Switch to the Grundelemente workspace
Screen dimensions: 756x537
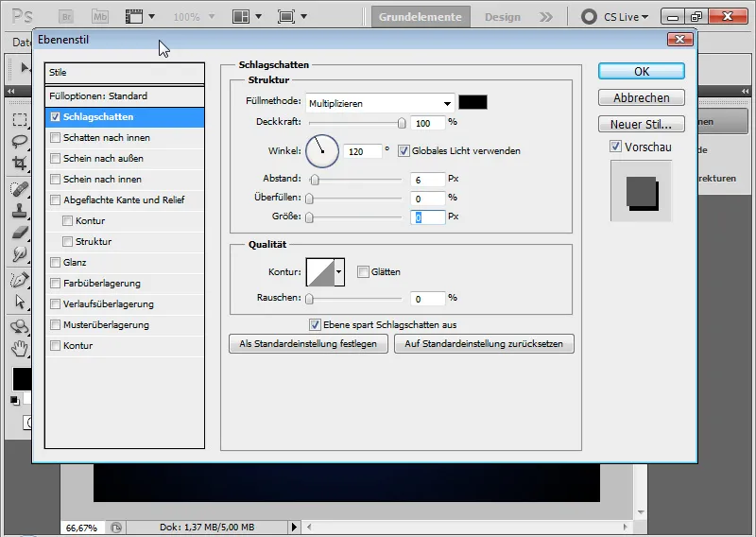tap(421, 17)
